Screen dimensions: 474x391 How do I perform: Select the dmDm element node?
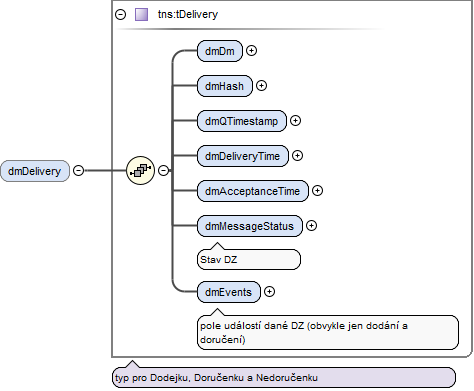[220, 51]
